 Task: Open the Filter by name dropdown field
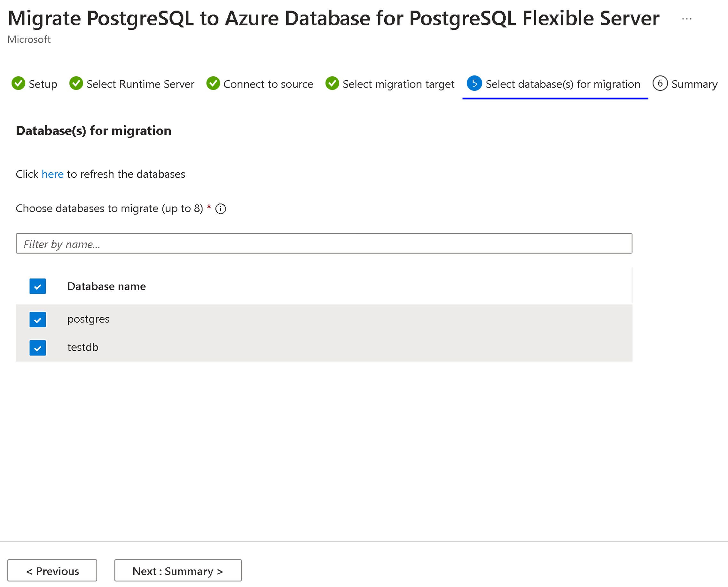point(323,243)
